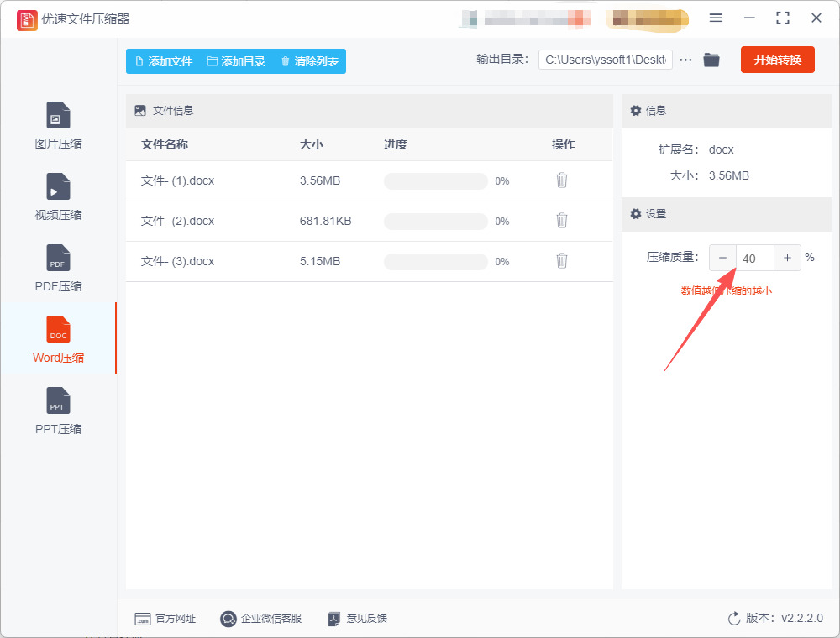This screenshot has width=840, height=638.
Task: Maximize the window via fullscreen icon
Action: [x=783, y=18]
